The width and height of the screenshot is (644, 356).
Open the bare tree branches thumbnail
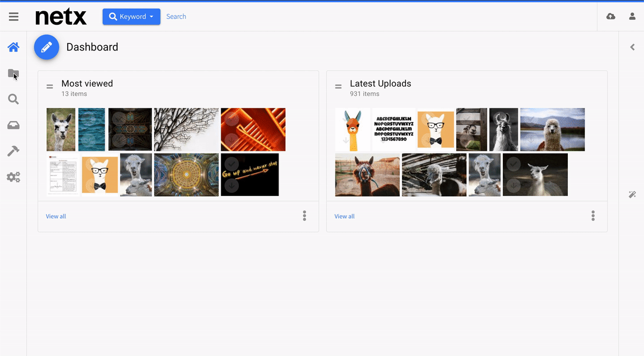[x=186, y=129]
